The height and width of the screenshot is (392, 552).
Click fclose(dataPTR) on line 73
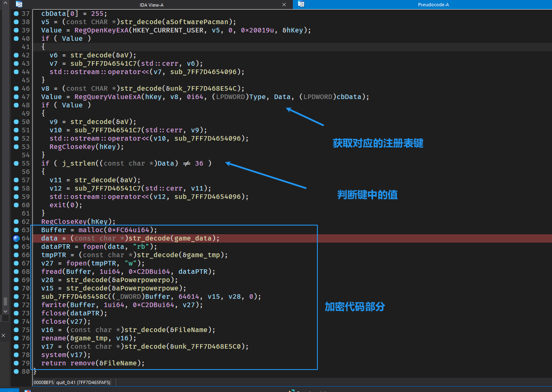click(x=72, y=313)
